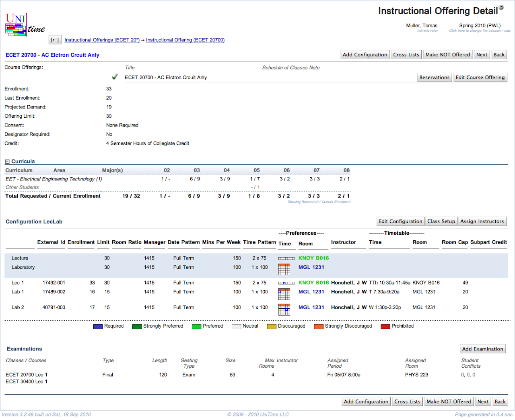Screen dimensions: 515x420
Task: Click the Neutral legend swatch
Action: click(236, 326)
